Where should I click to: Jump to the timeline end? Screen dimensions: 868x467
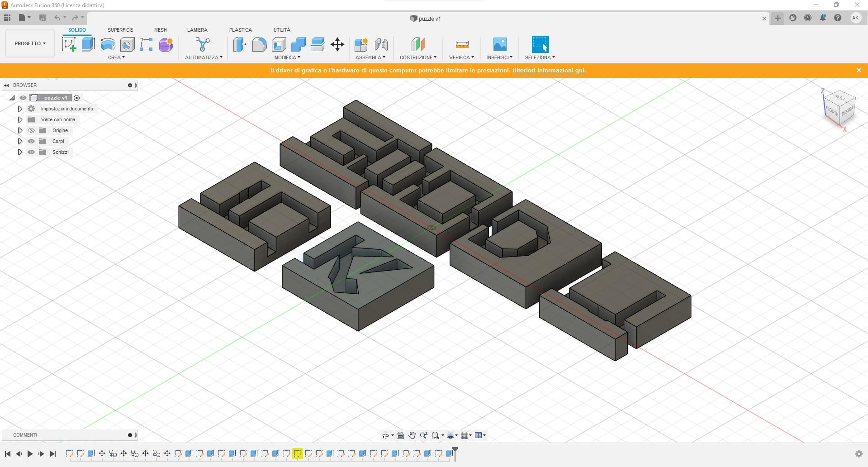(53, 454)
